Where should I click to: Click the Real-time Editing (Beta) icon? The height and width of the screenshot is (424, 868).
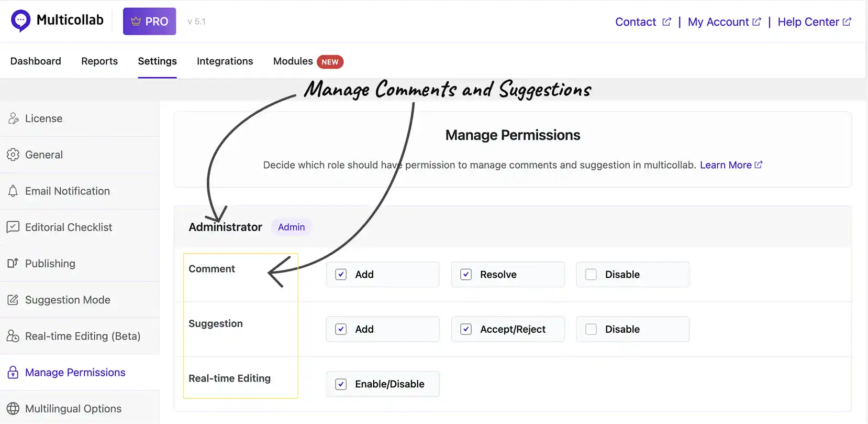(x=13, y=336)
